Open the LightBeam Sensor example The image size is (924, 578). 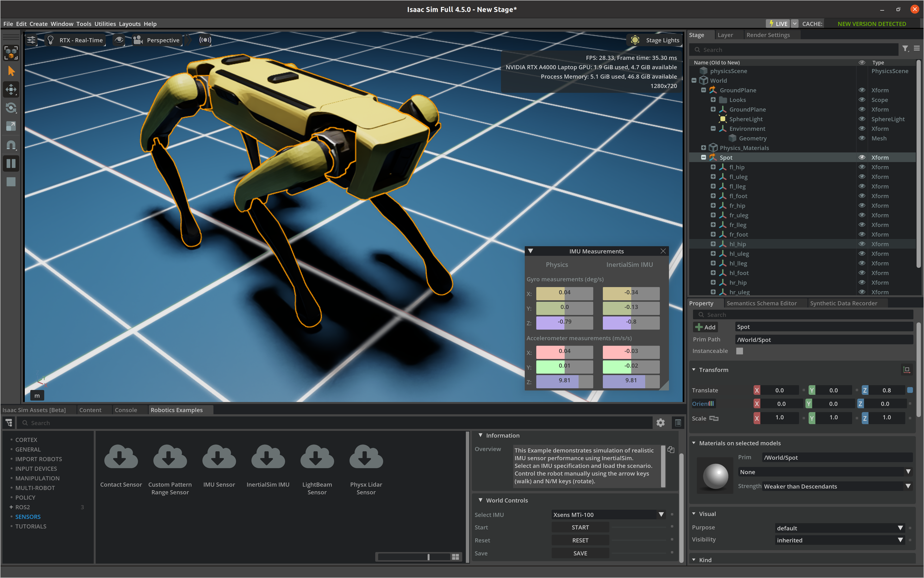[317, 470]
